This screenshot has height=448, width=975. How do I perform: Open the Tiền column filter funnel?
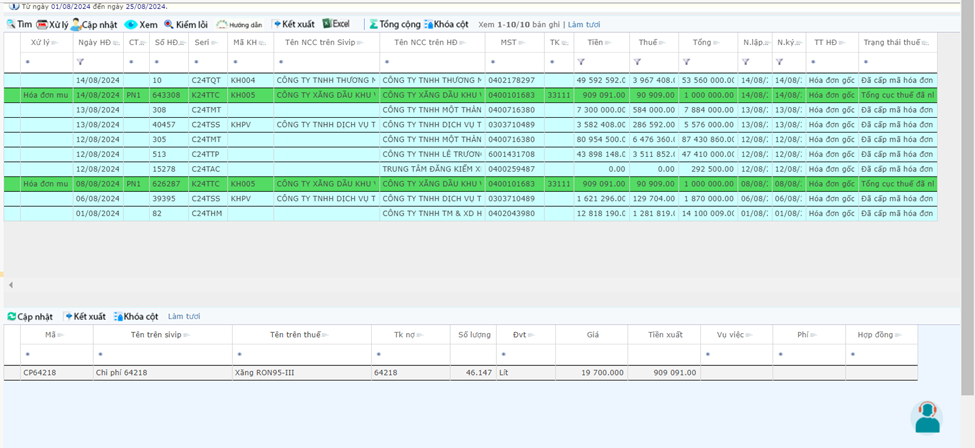[x=581, y=62]
